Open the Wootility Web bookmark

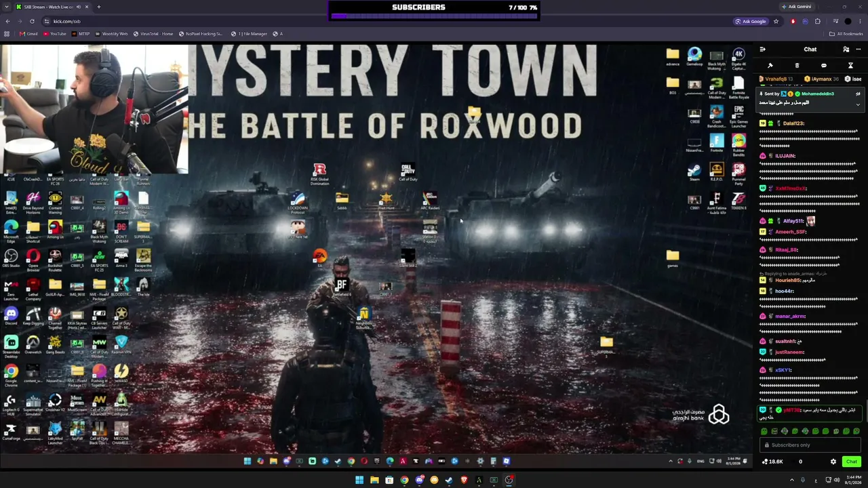(111, 34)
